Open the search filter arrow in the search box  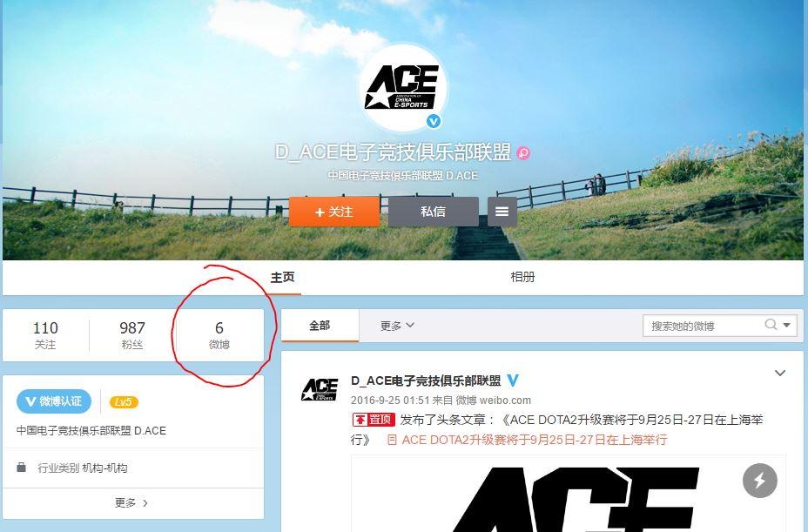pos(785,324)
